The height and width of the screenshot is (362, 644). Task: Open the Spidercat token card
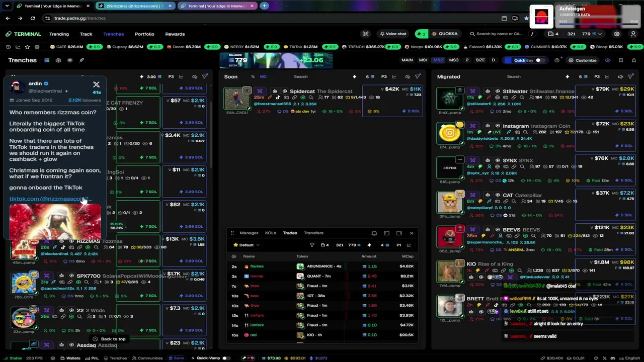tap(323, 101)
